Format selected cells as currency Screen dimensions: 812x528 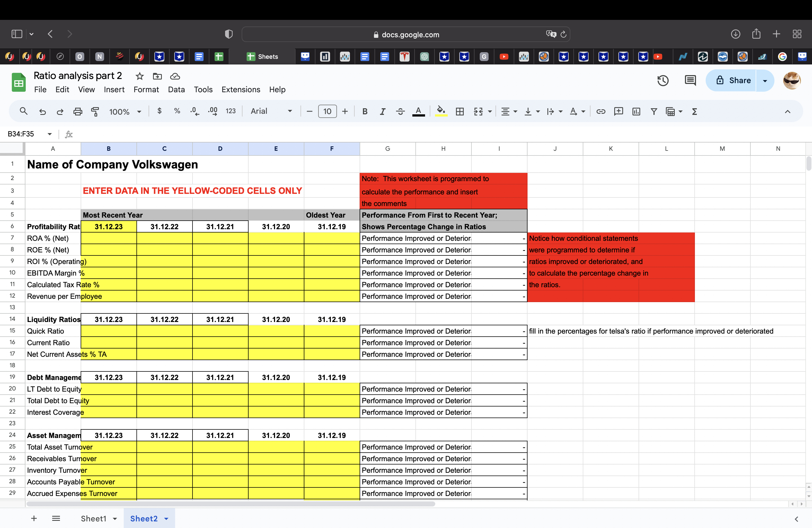159,111
